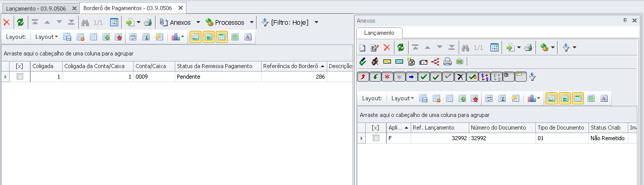644x185 pixels.
Task: Create new record icon in Anexos toolbar
Action: point(362,47)
